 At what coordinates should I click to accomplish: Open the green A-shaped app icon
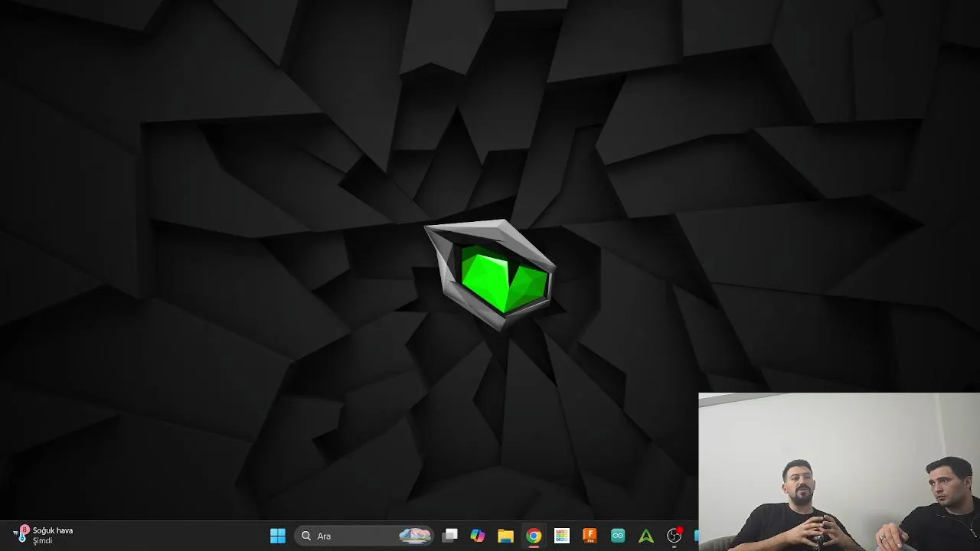[x=646, y=536]
